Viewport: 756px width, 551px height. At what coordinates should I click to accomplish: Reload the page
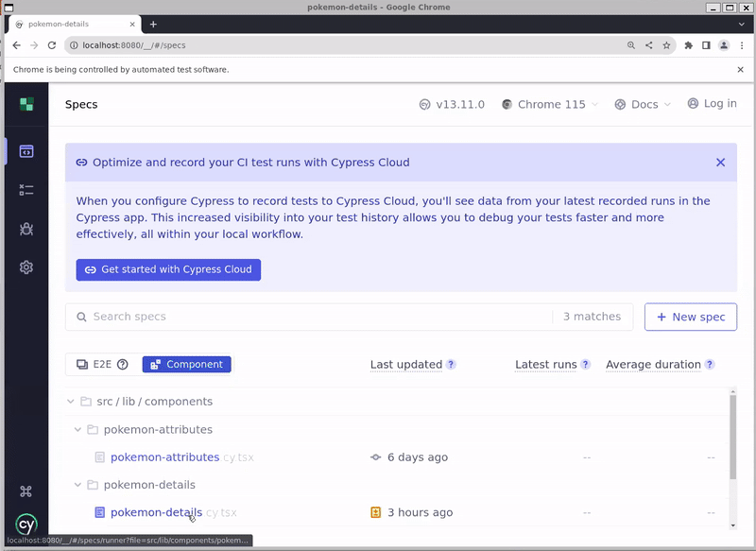(52, 45)
